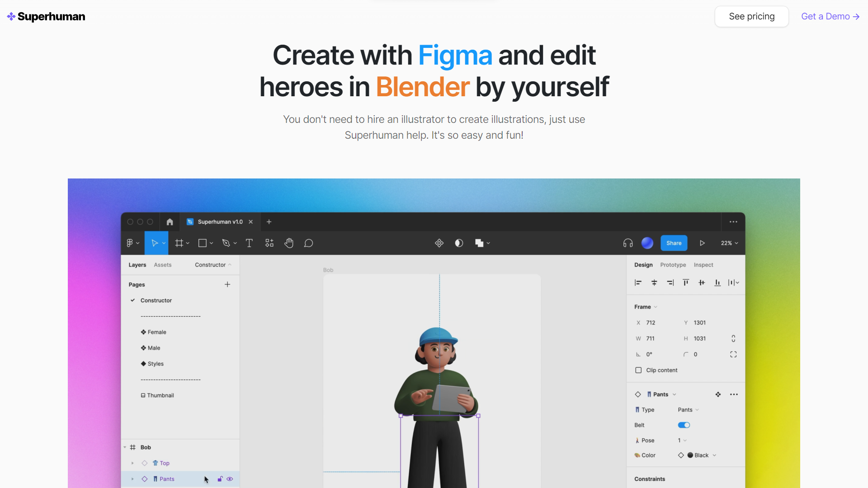
Task: Open the three-dot menu in title bar
Action: tap(733, 222)
